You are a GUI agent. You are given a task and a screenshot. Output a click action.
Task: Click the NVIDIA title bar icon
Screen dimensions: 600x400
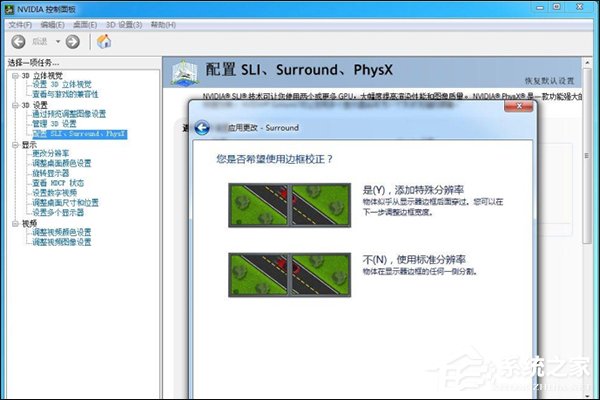click(10, 9)
